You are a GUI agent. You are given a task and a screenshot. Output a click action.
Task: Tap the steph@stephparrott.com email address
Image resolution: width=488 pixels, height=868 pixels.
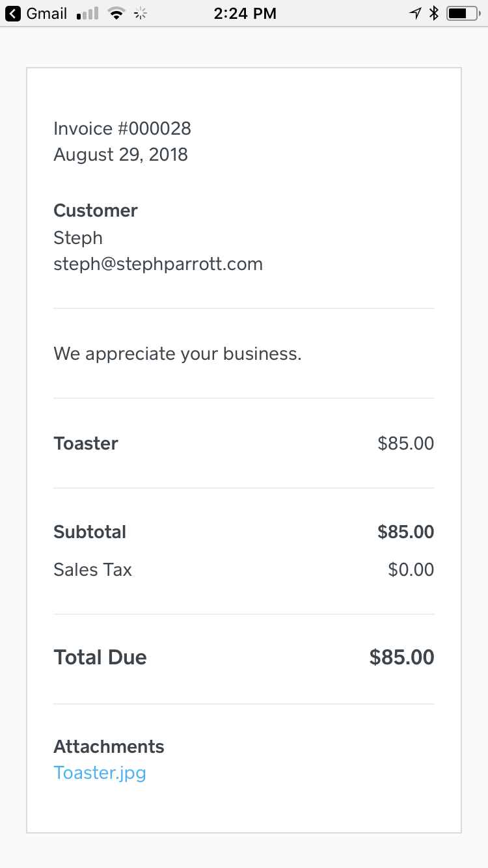pyautogui.click(x=158, y=264)
